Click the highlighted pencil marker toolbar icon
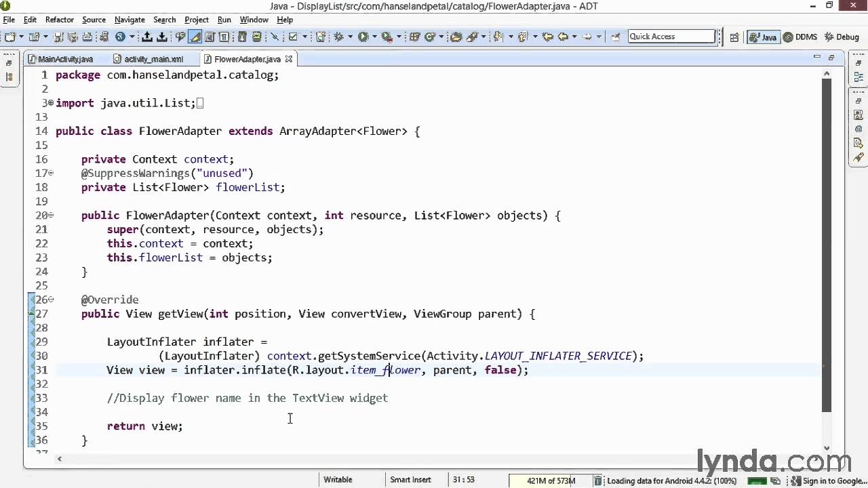This screenshot has width=868, height=488. [x=195, y=37]
